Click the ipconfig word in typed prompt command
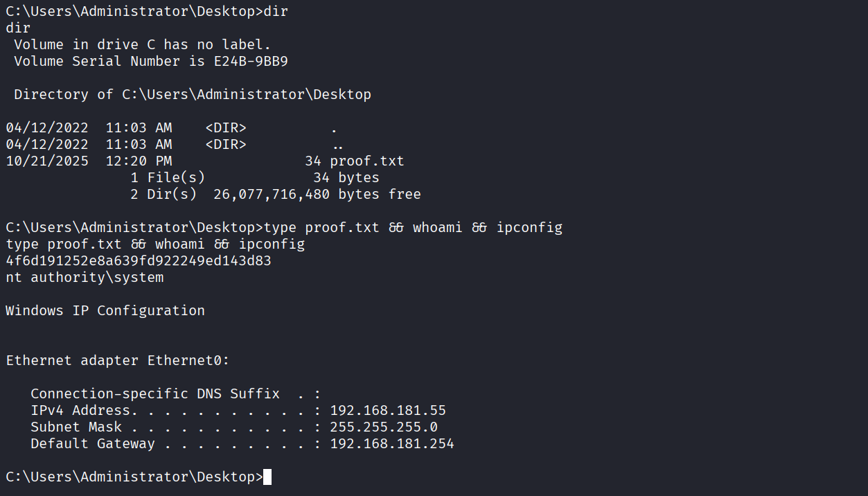The image size is (868, 496). (x=529, y=228)
